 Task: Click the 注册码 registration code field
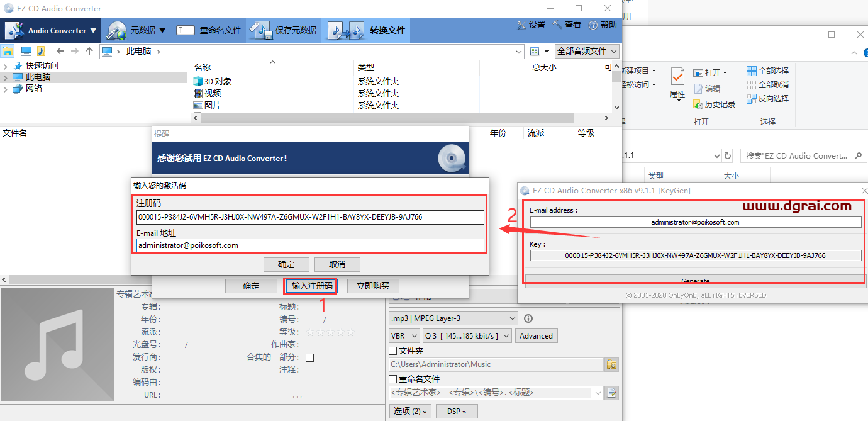point(310,217)
